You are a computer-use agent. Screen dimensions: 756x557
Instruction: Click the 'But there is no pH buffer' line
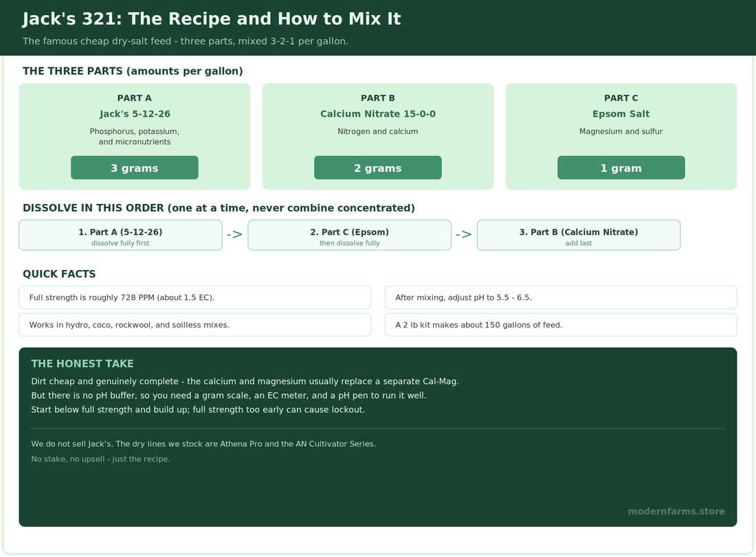pos(229,396)
